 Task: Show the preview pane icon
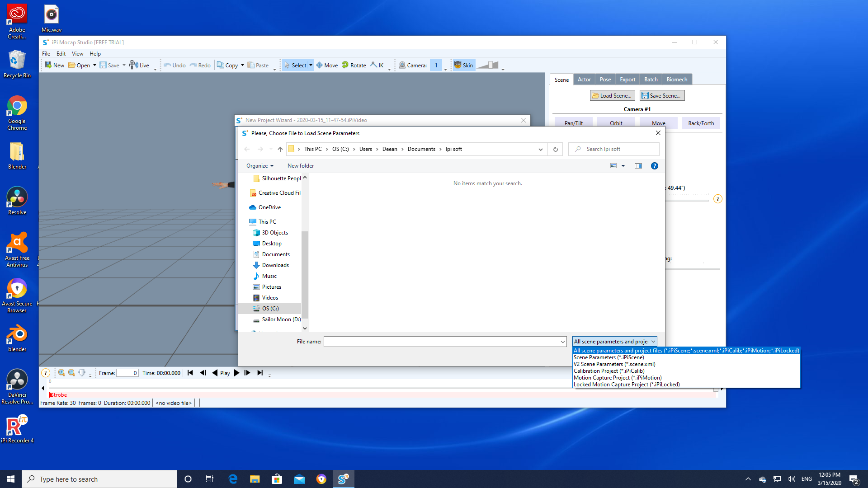(638, 166)
